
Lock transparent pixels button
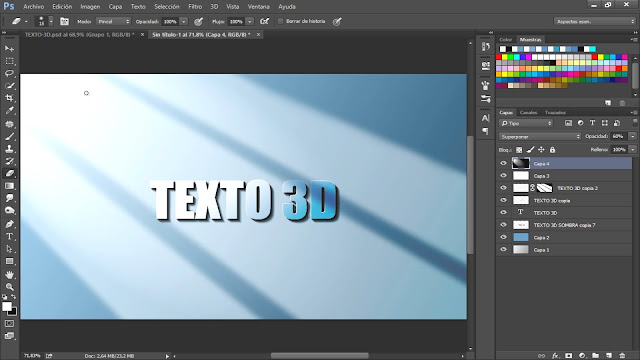point(519,150)
